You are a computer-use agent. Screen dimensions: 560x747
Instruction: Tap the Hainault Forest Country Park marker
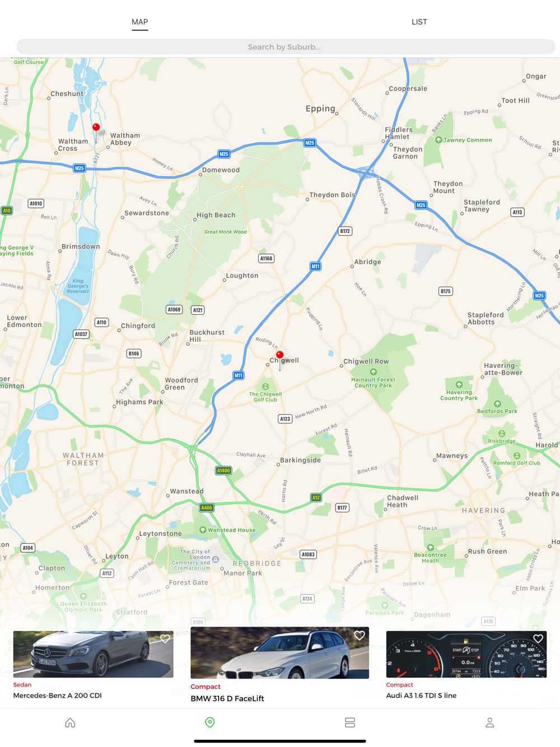point(374,372)
